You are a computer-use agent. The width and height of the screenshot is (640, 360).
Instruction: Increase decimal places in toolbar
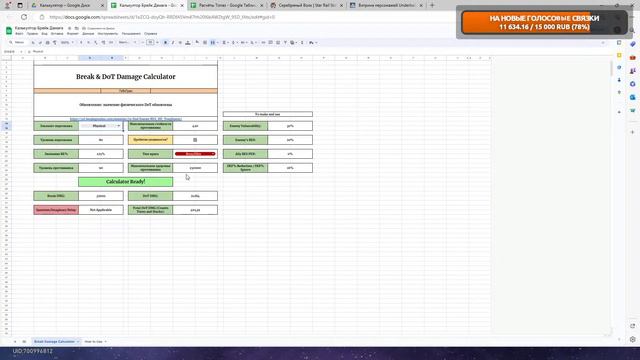point(103,42)
